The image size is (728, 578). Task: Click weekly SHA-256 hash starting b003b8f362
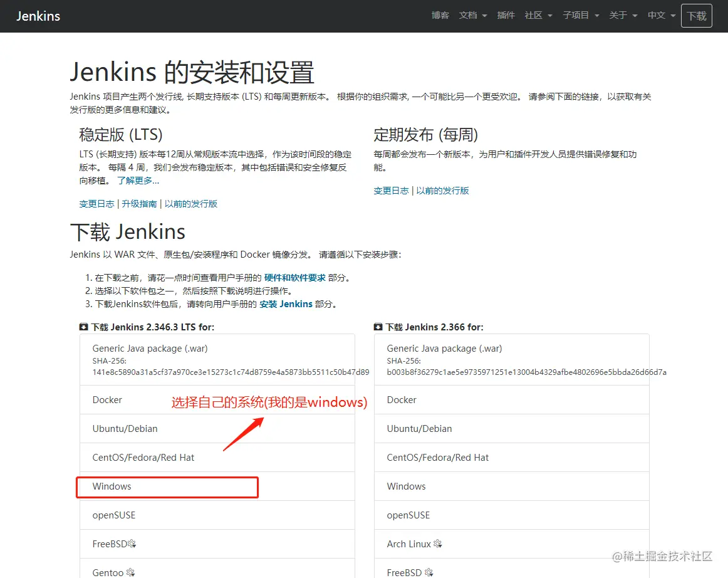point(526,372)
